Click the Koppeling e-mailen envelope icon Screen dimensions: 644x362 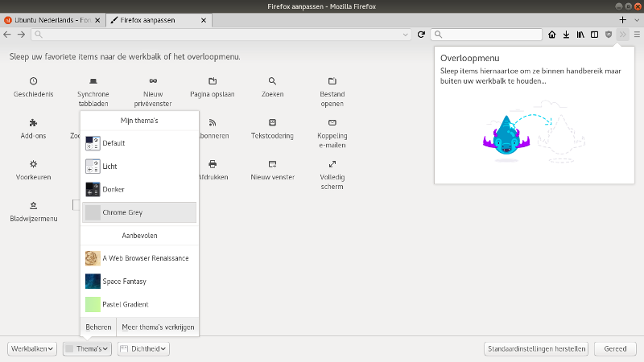(x=332, y=122)
